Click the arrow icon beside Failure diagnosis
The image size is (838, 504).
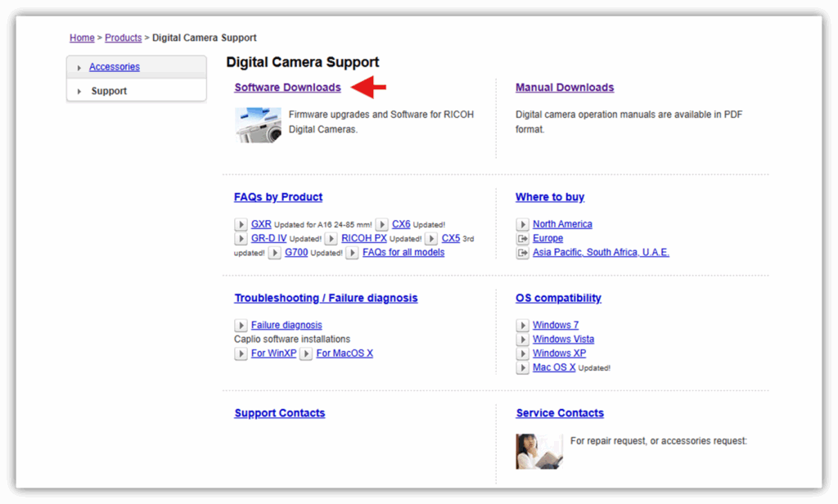click(241, 325)
